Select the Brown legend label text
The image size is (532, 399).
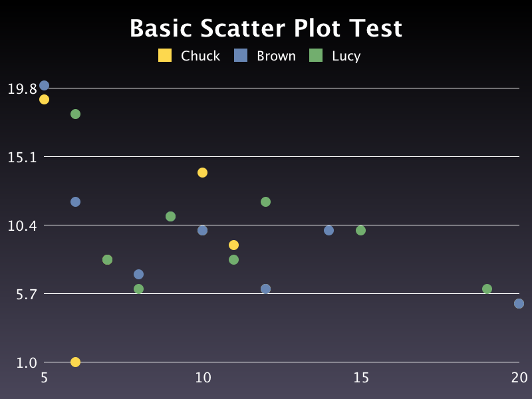click(x=276, y=56)
